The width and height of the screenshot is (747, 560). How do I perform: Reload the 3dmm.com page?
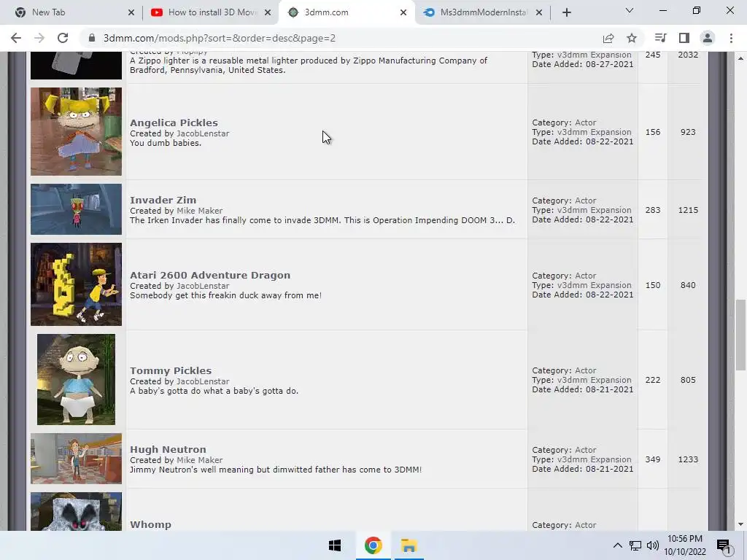point(63,38)
